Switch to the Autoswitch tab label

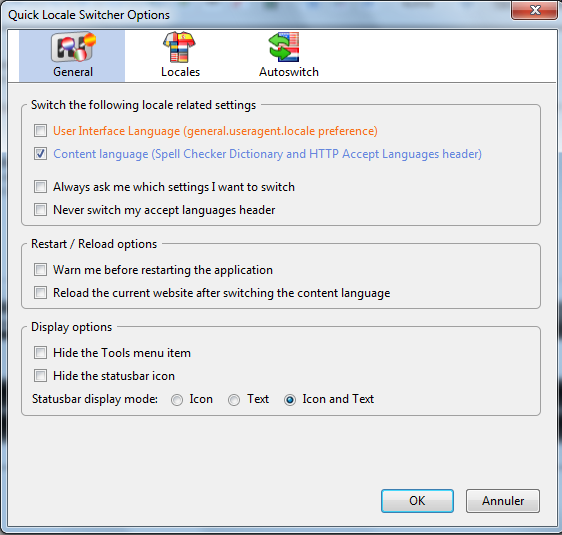(289, 72)
